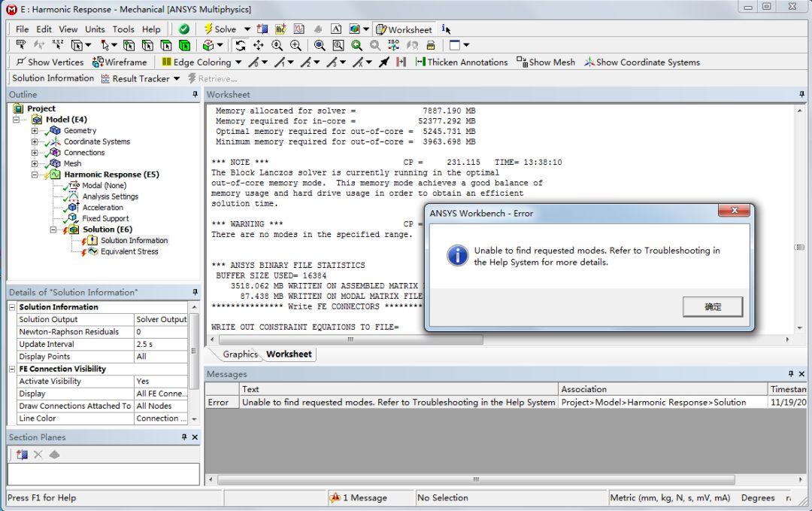Open the File menu

(22, 29)
